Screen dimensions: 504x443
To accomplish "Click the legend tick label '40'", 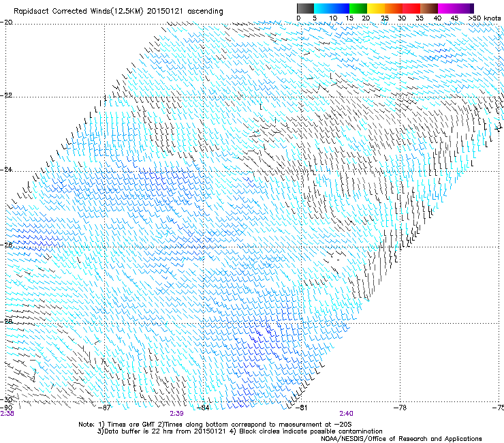I will (437, 18).
